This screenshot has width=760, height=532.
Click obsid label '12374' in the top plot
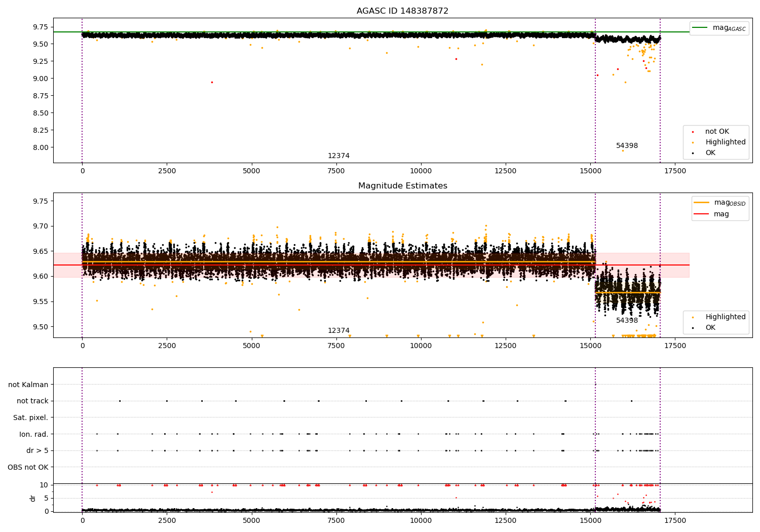coord(338,156)
